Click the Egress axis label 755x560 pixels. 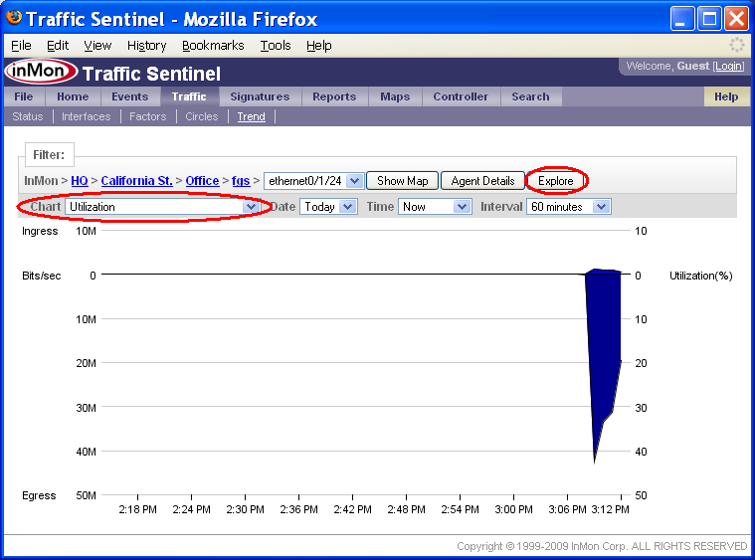[39, 495]
